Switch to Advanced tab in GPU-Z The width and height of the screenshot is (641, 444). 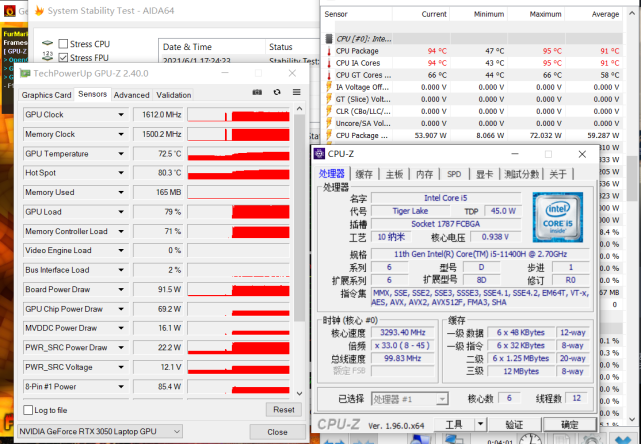click(131, 95)
